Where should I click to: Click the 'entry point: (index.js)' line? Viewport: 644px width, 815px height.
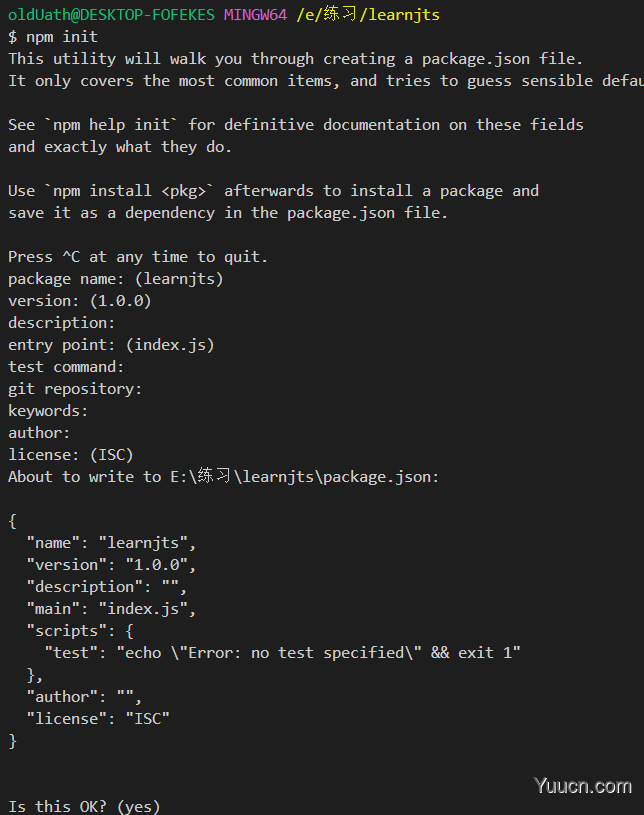coord(111,345)
